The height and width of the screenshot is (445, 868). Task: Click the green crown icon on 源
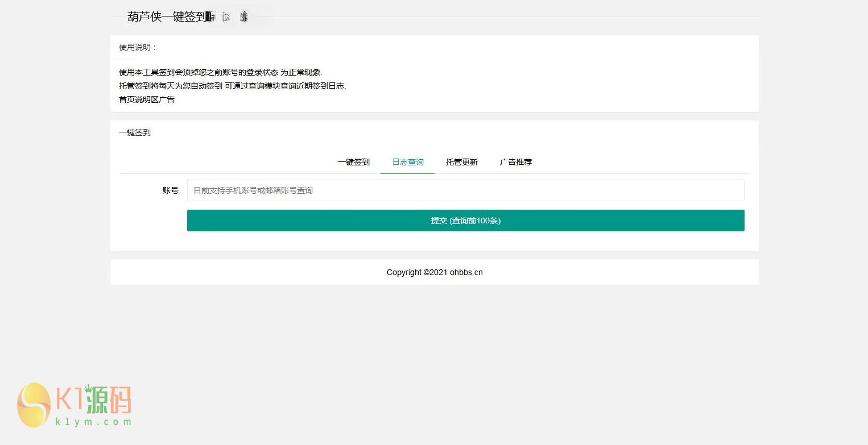point(89,388)
